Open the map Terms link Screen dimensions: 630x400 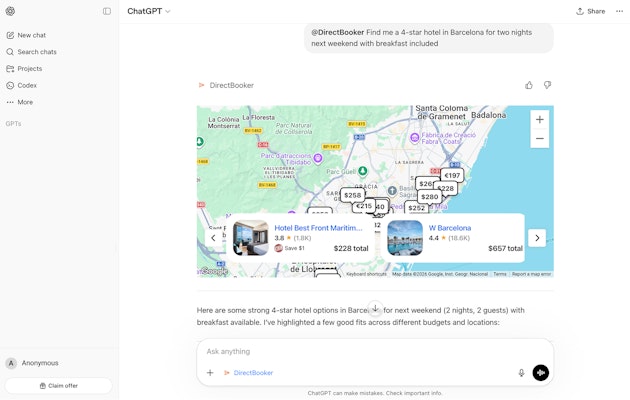pos(500,274)
